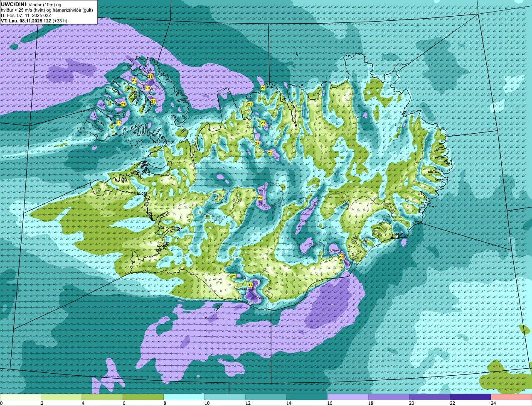
Task: Select the 22–24 dark indigo legend swatch
Action: click(x=470, y=397)
